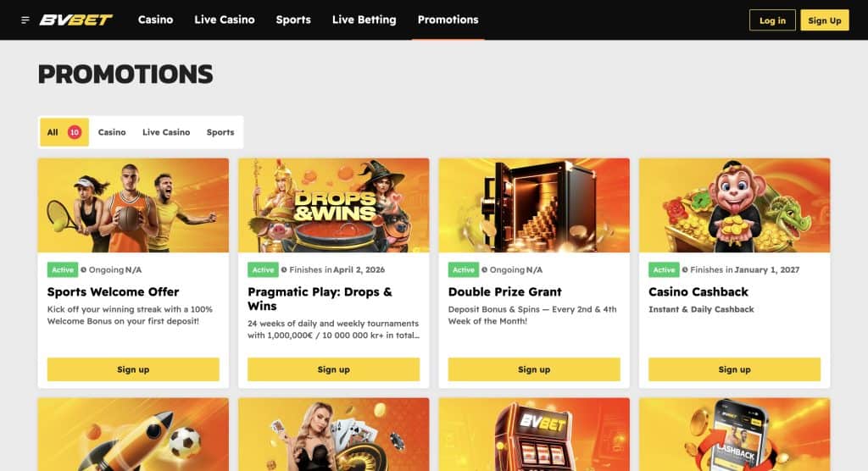Click the BVBET logo
The height and width of the screenshot is (471, 868).
point(75,20)
